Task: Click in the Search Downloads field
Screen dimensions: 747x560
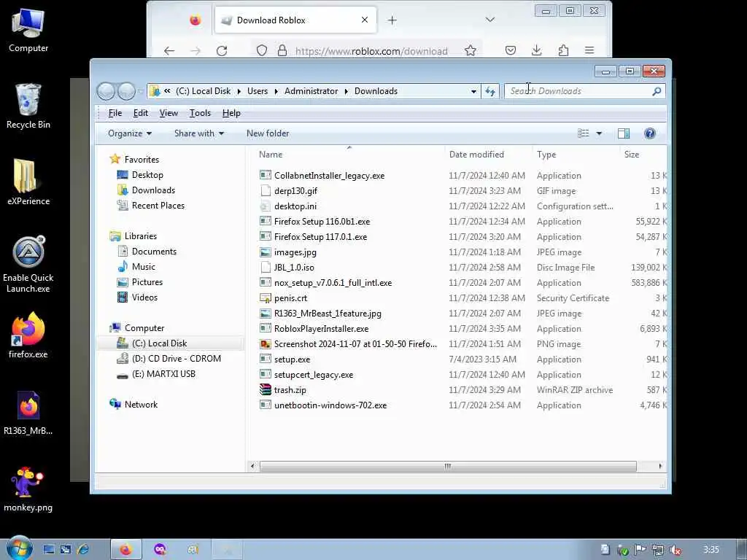Action: tap(578, 91)
